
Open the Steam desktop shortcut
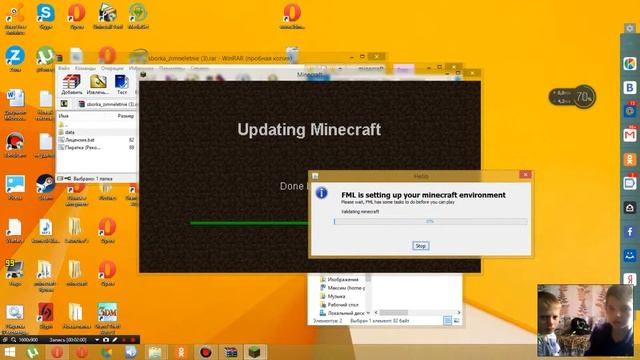(46, 187)
